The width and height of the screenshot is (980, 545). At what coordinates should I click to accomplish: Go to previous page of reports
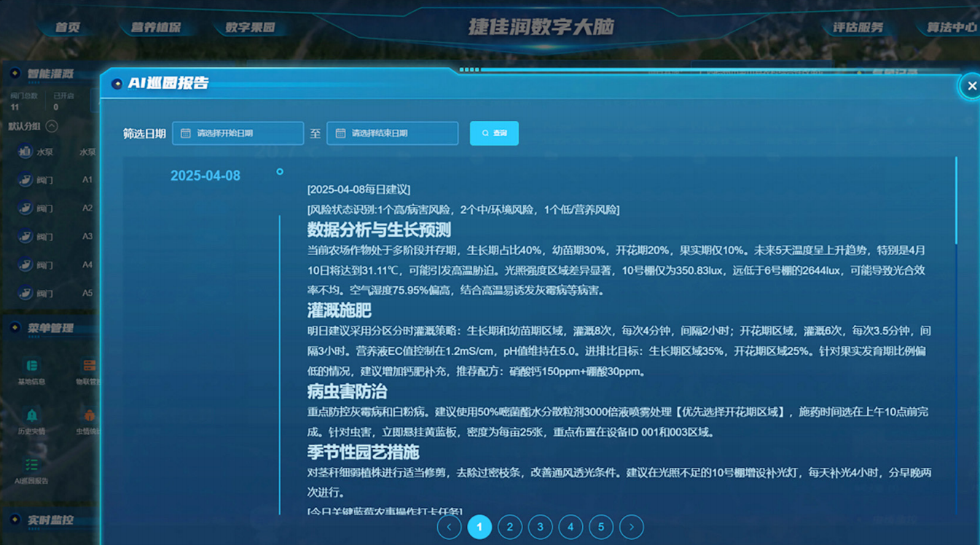[x=449, y=527]
